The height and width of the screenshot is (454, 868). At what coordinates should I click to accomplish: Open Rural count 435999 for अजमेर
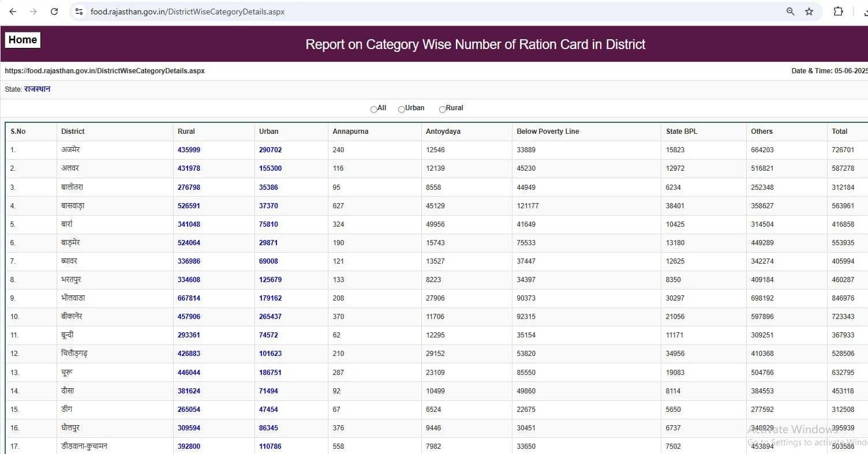click(189, 150)
